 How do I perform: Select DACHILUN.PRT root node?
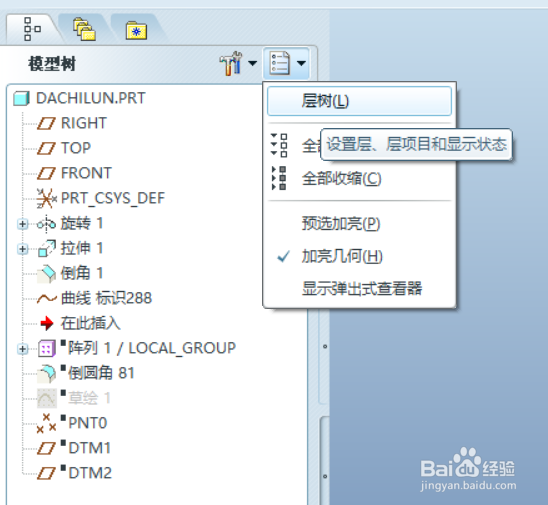pos(91,98)
